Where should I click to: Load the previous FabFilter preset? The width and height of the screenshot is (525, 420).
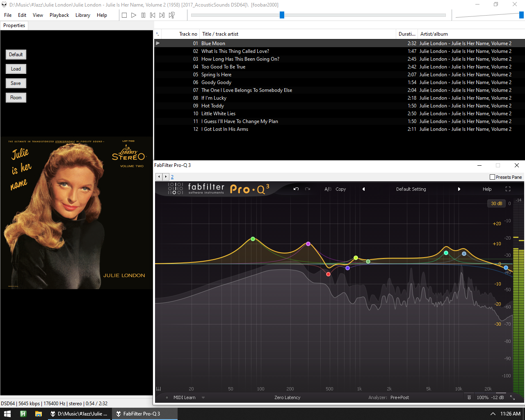click(x=363, y=189)
